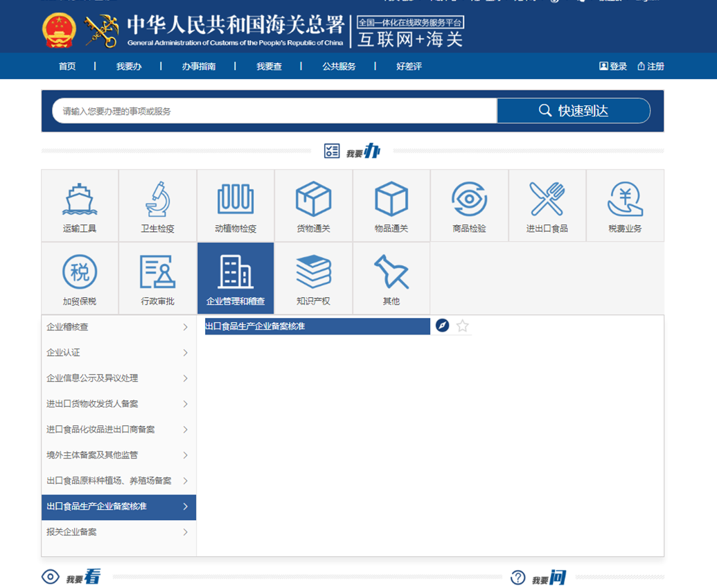Select the 税费业务 tax services icon
The height and width of the screenshot is (588, 717).
(x=626, y=204)
